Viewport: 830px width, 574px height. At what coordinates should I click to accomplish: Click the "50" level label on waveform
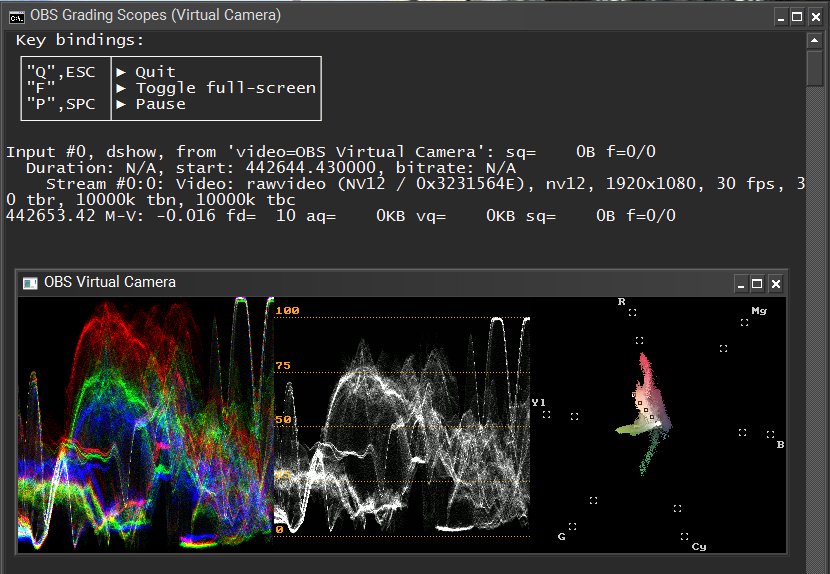(283, 420)
